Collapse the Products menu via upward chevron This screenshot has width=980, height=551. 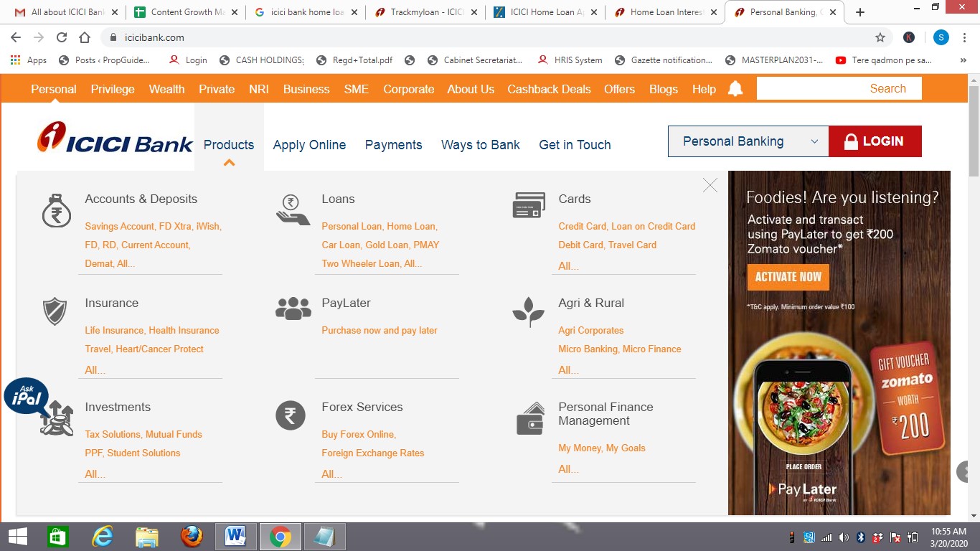point(229,163)
